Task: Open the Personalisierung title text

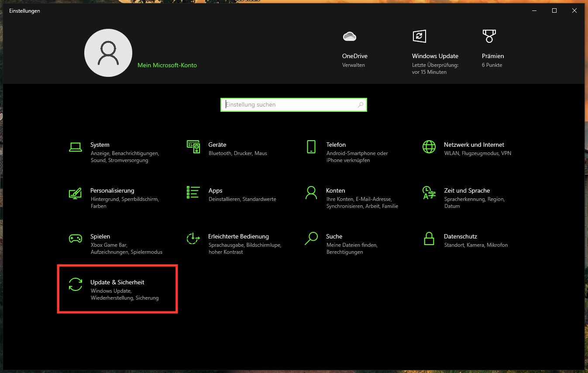Action: 112,190
